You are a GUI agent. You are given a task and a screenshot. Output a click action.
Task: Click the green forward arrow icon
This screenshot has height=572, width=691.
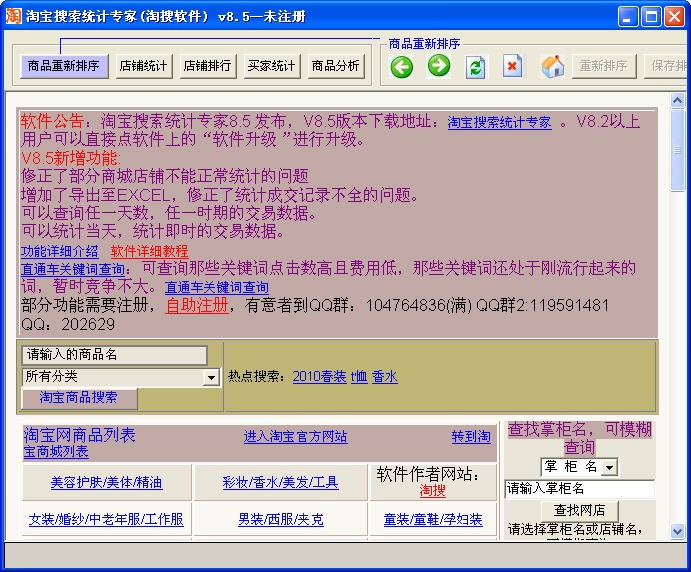[x=439, y=66]
